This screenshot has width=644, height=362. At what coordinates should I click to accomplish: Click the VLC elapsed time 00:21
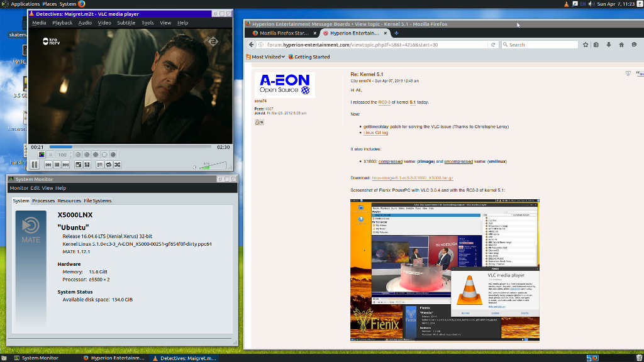(x=37, y=147)
